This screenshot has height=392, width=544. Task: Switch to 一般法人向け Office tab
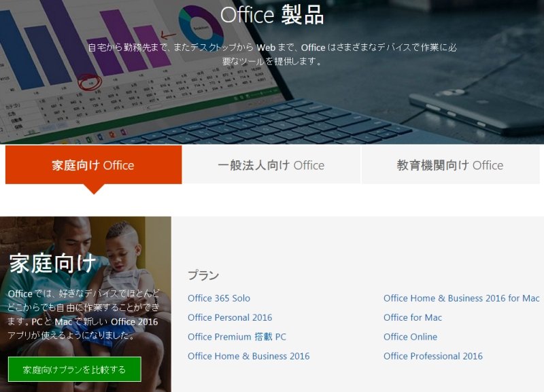point(271,164)
